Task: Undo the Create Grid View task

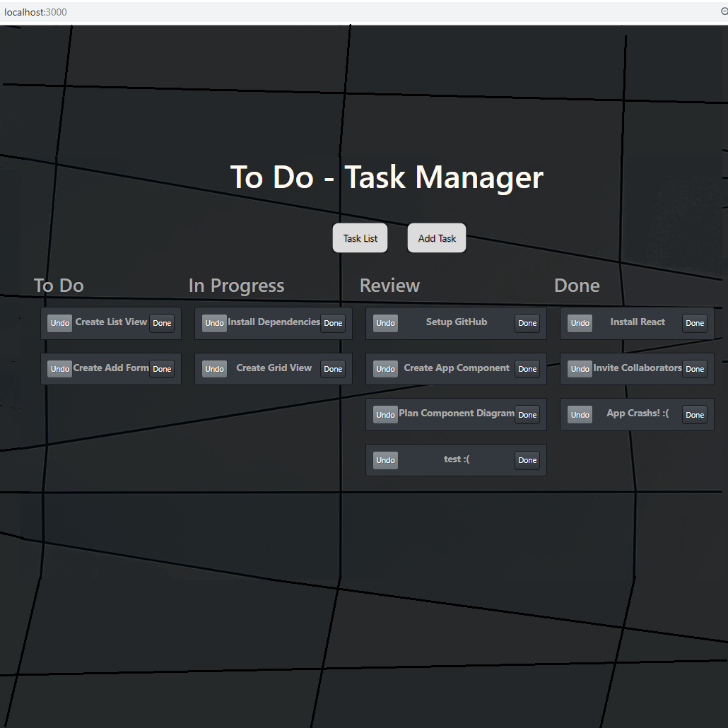Action: [x=214, y=368]
